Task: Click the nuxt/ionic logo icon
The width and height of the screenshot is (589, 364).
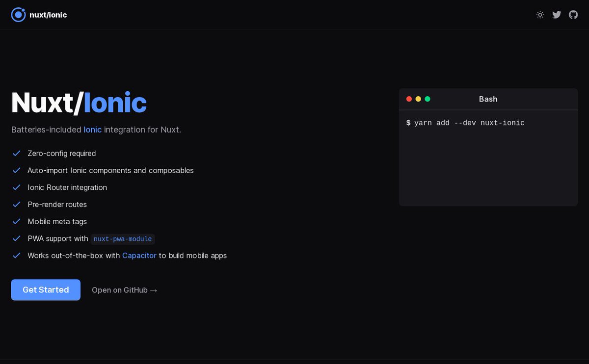Action: pyautogui.click(x=18, y=15)
